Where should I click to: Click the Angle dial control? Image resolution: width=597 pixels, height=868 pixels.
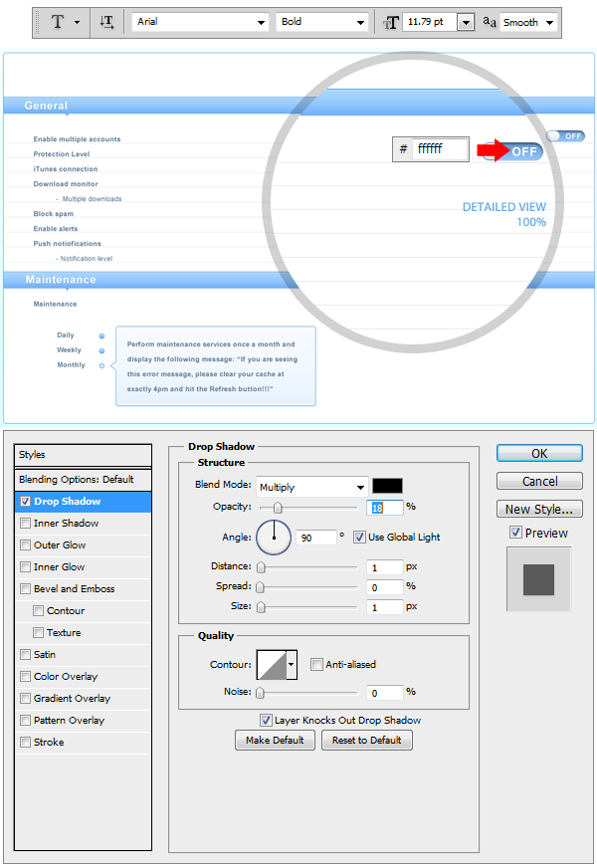(274, 538)
